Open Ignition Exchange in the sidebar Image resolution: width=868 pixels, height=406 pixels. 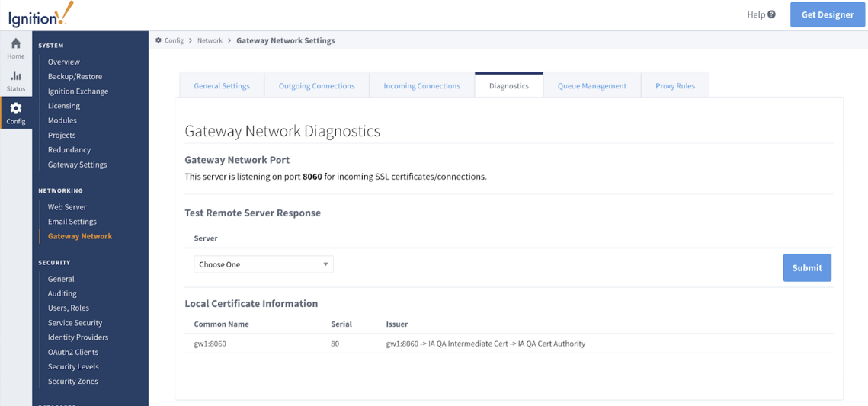78,91
